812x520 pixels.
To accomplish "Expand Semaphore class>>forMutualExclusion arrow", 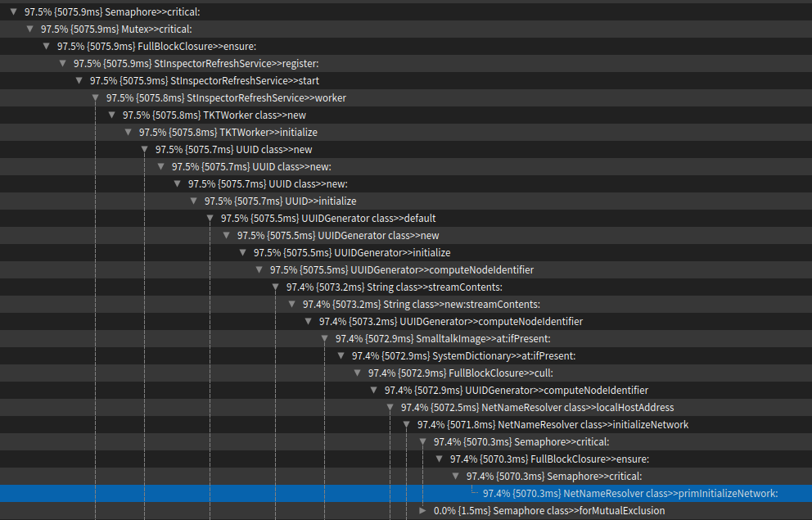I will tap(422, 510).
